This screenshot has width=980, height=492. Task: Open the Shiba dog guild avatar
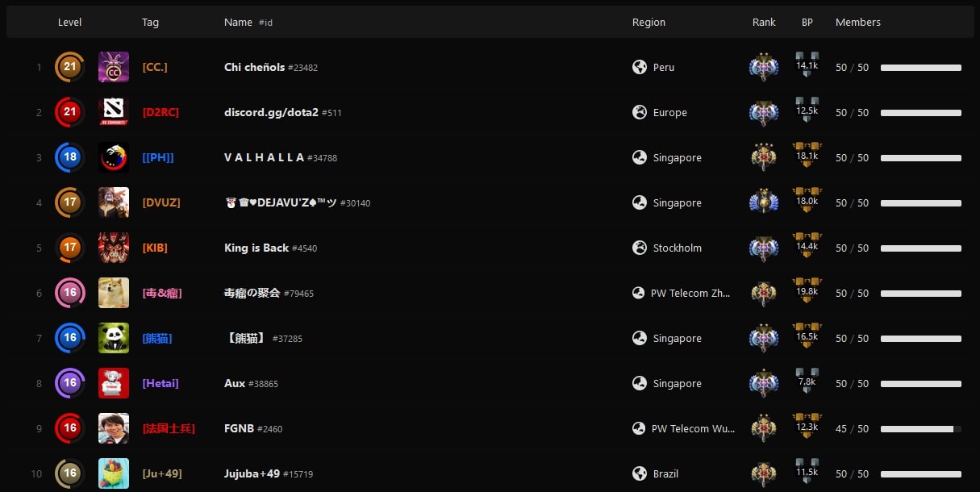pyautogui.click(x=113, y=293)
